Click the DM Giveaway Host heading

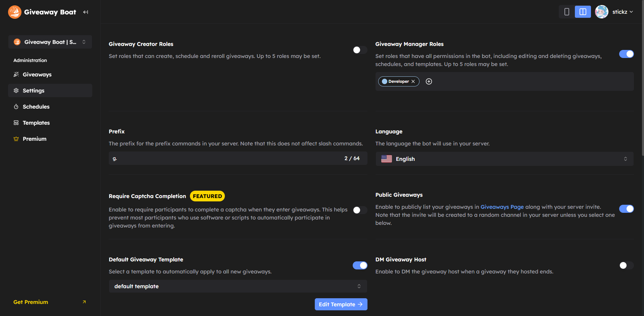(x=401, y=259)
